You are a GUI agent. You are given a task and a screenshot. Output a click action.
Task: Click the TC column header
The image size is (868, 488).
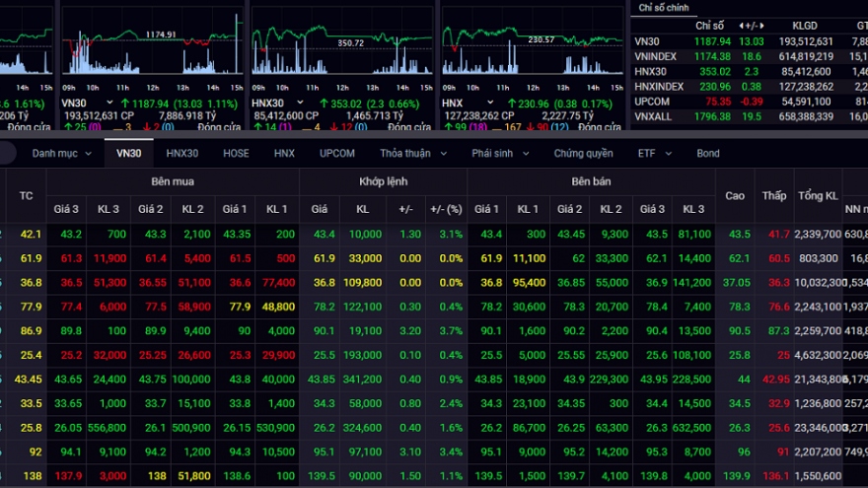click(x=27, y=196)
